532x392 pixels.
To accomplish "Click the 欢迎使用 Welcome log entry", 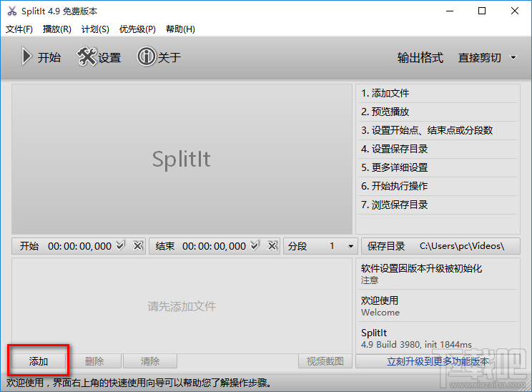I will click(x=438, y=305).
